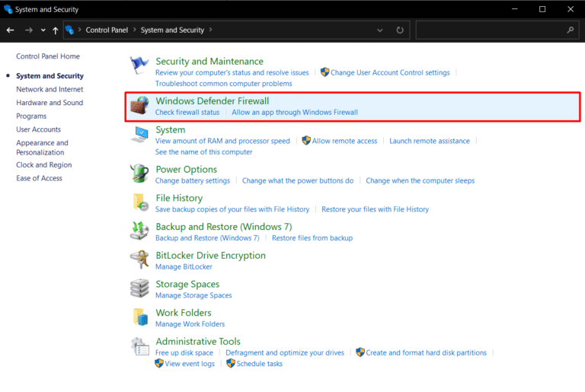Click the File History folder icon
The height and width of the screenshot is (392, 585).
[x=139, y=202]
